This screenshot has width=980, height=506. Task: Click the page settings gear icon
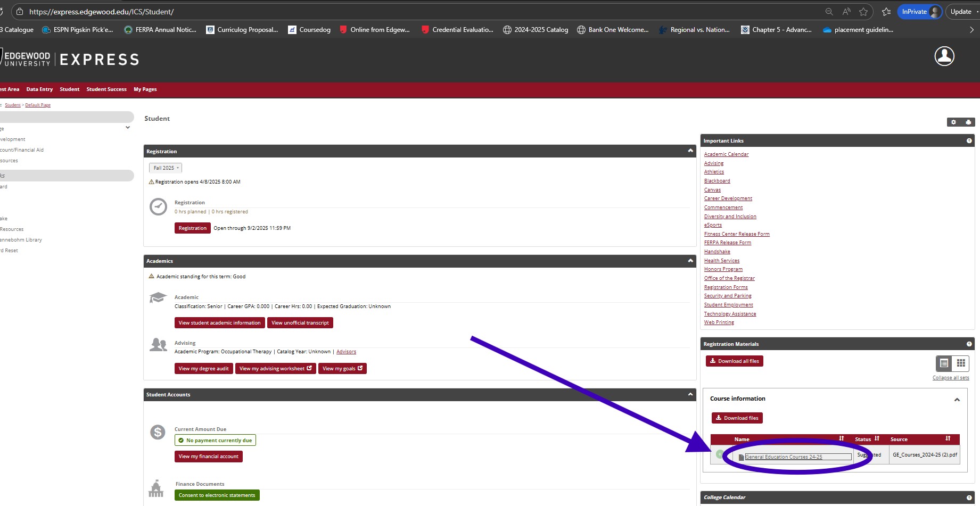(953, 122)
